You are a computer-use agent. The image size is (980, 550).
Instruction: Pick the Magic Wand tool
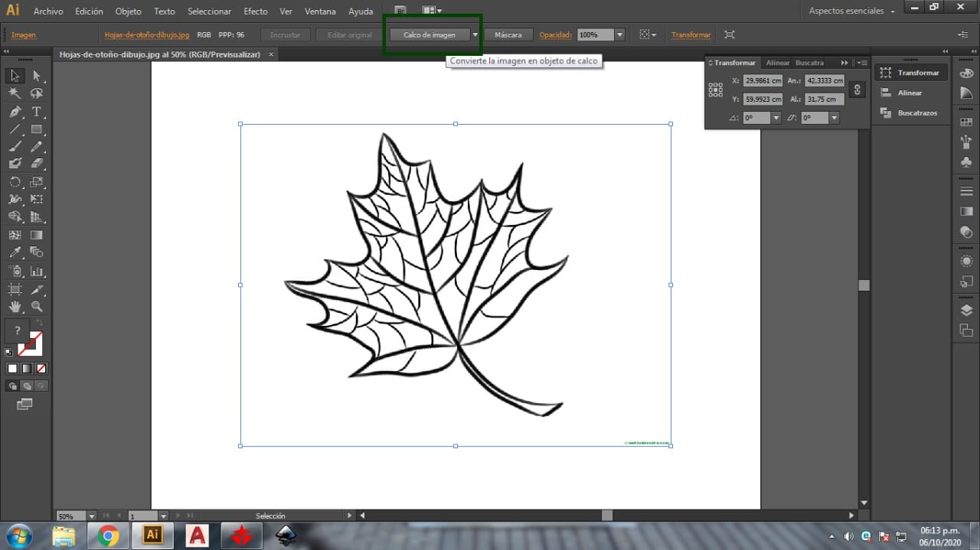pos(15,93)
